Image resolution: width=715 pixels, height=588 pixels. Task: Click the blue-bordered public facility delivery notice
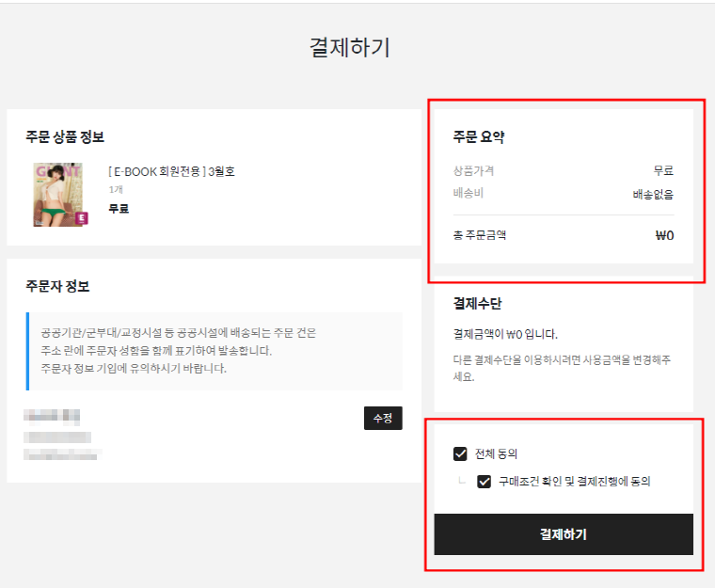click(214, 350)
